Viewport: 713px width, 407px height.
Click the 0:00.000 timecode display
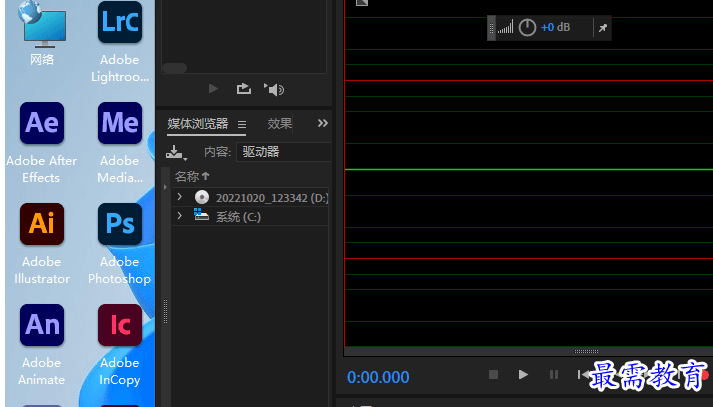[x=378, y=377]
